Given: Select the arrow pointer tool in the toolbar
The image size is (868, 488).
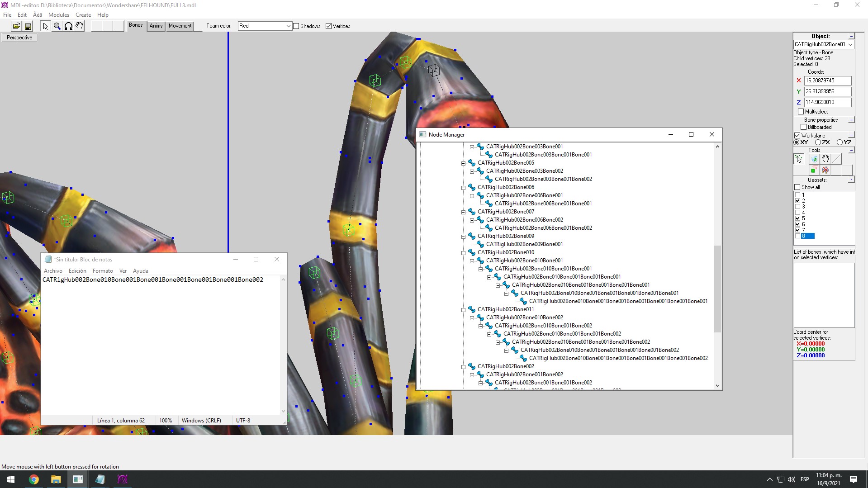Looking at the screenshot, I should 45,26.
